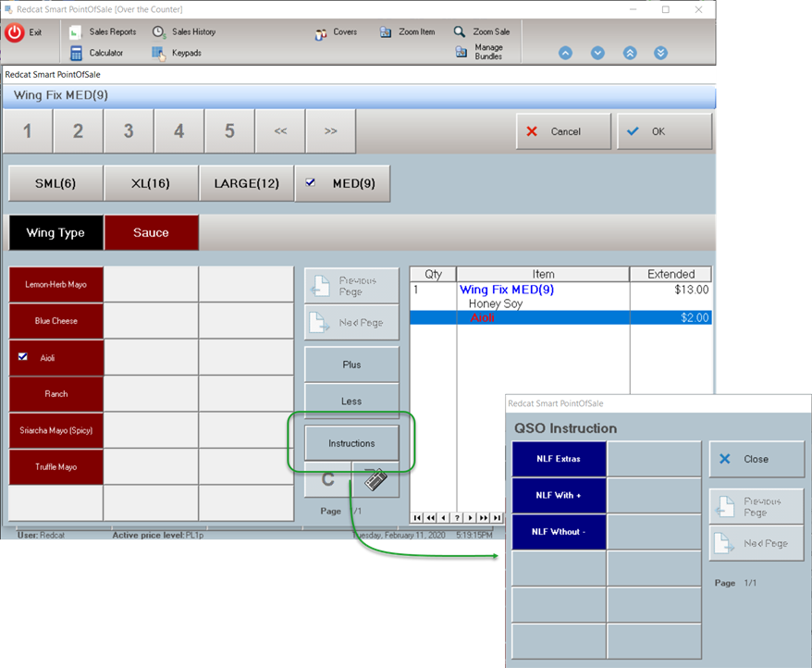The image size is (812, 668).
Task: Select Lemon-Herb Mayo sauce
Action: pos(55,285)
